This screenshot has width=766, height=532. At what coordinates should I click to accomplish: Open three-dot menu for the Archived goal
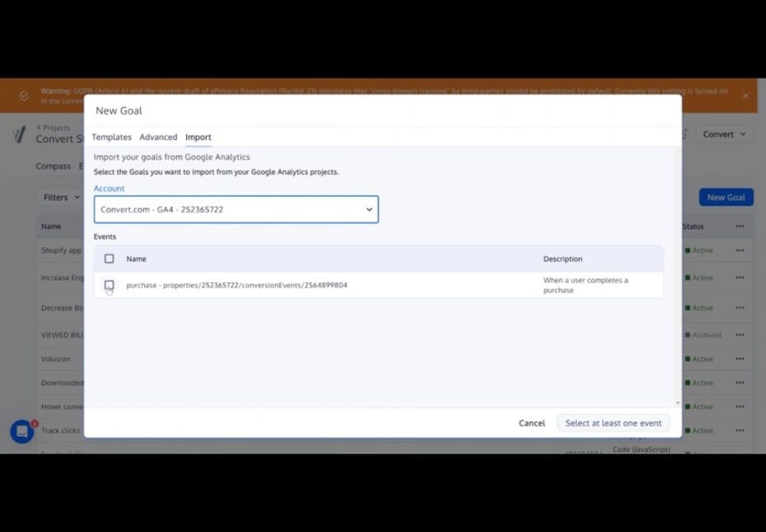[x=740, y=335]
